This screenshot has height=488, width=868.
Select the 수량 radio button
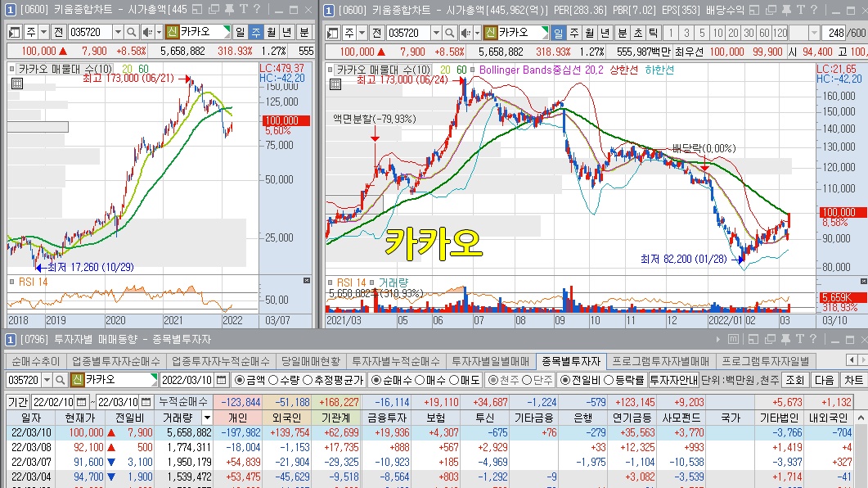[273, 380]
